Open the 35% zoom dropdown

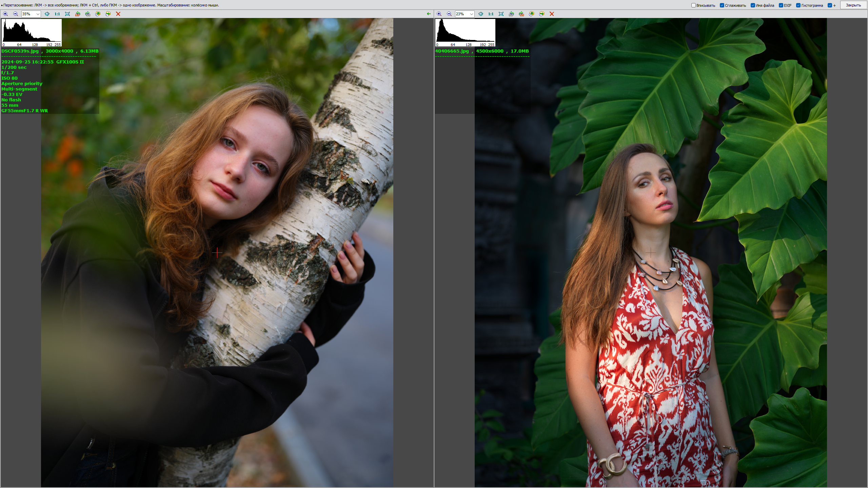click(31, 14)
